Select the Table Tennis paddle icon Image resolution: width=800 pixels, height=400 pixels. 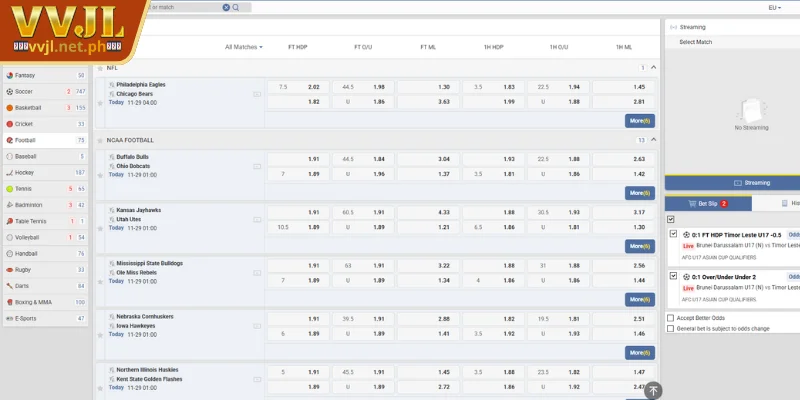(x=9, y=221)
